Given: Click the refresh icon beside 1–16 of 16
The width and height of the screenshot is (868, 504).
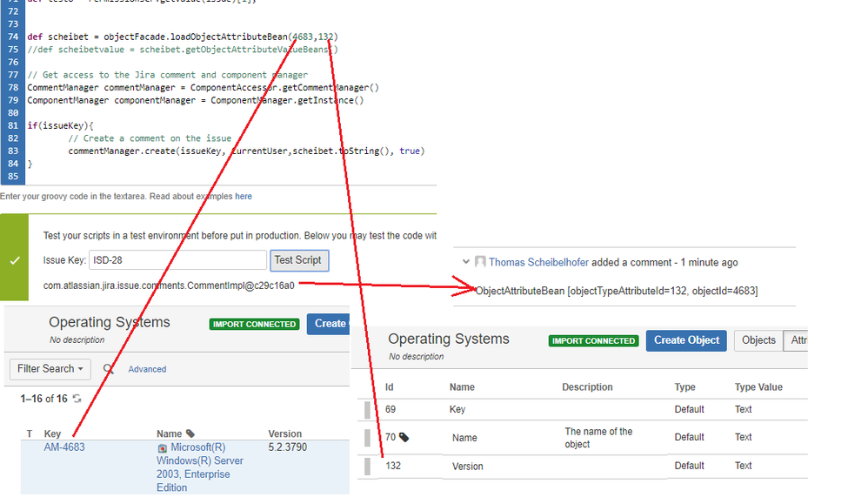Looking at the screenshot, I should (x=77, y=398).
